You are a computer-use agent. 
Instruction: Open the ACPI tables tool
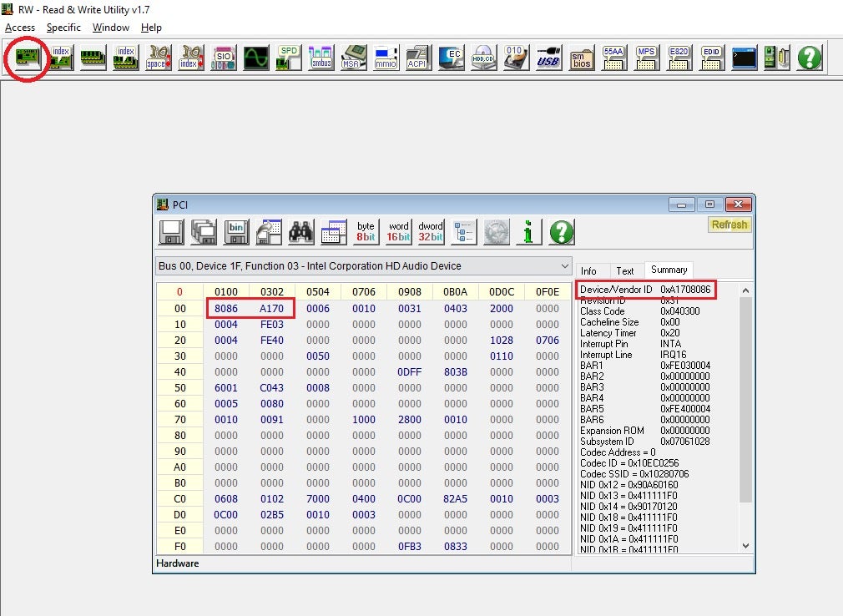click(x=416, y=58)
